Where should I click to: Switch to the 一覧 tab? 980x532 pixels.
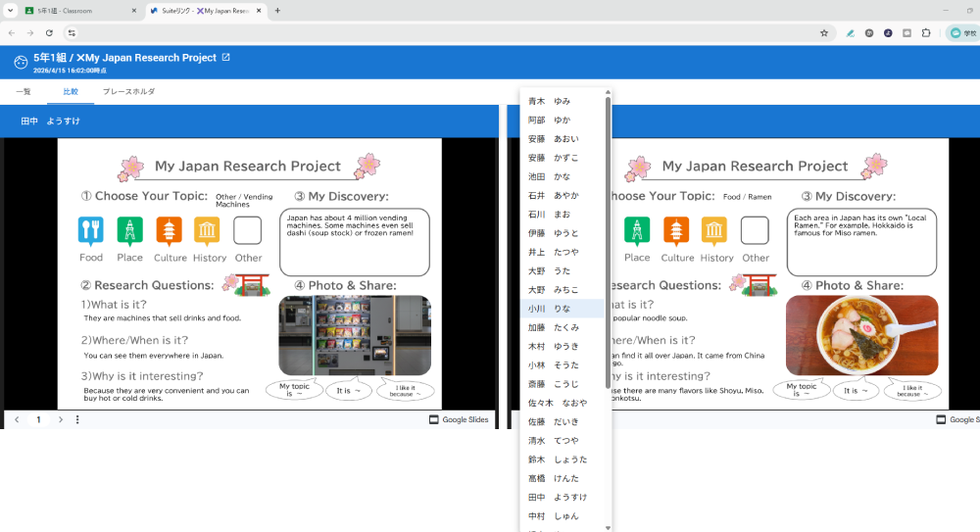[x=24, y=91]
